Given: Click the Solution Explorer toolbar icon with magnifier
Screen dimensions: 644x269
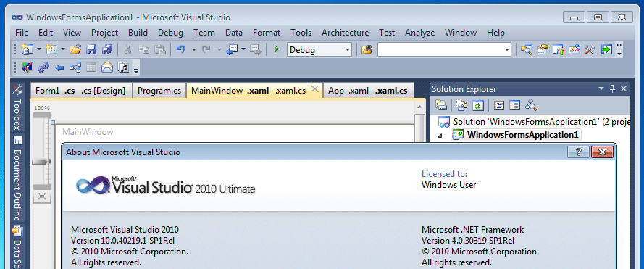Looking at the screenshot, I should click(x=526, y=50).
